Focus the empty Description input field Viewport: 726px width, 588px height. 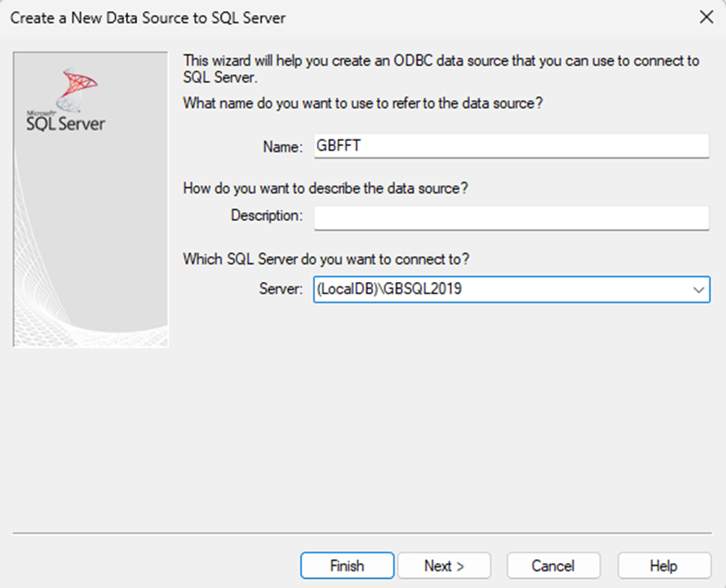(510, 218)
